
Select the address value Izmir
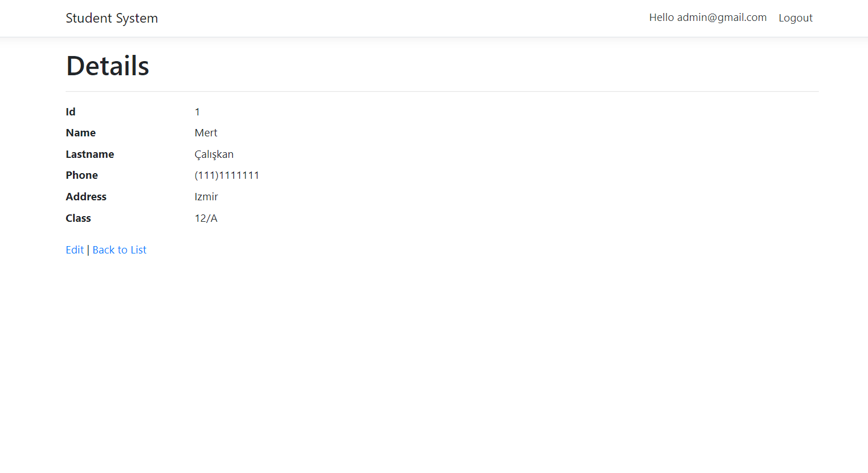tap(206, 196)
